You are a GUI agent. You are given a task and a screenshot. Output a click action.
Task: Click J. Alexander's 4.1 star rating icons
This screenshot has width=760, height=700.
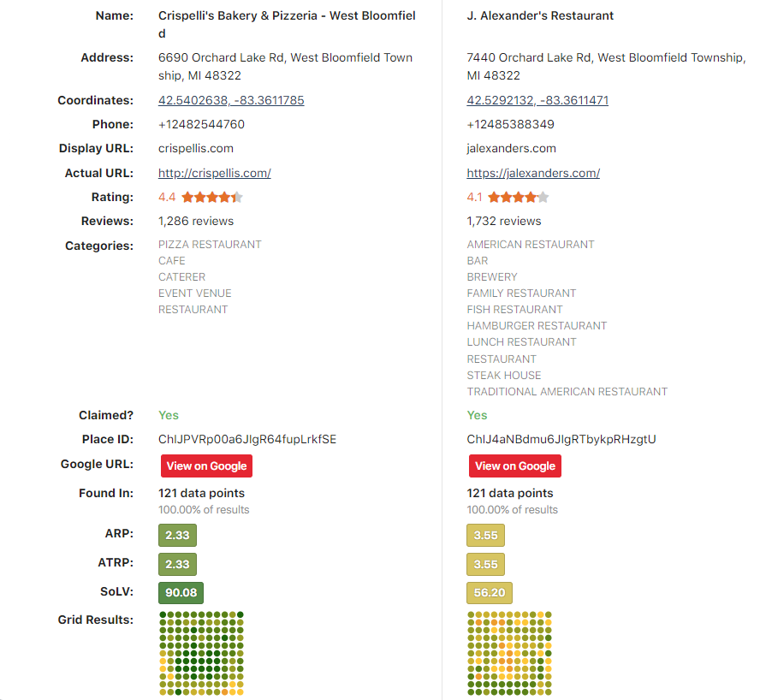point(518,198)
